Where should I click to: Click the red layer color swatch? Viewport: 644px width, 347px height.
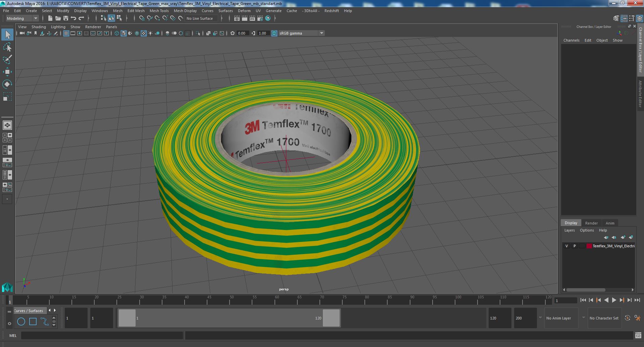point(589,246)
